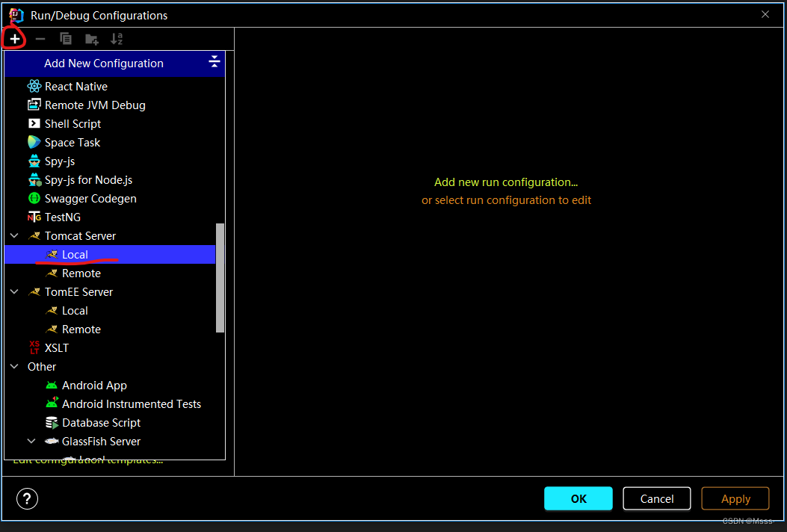Screen dimensions: 787x532
Task: Choose Android Instrumented Tests configuration
Action: 110,404
